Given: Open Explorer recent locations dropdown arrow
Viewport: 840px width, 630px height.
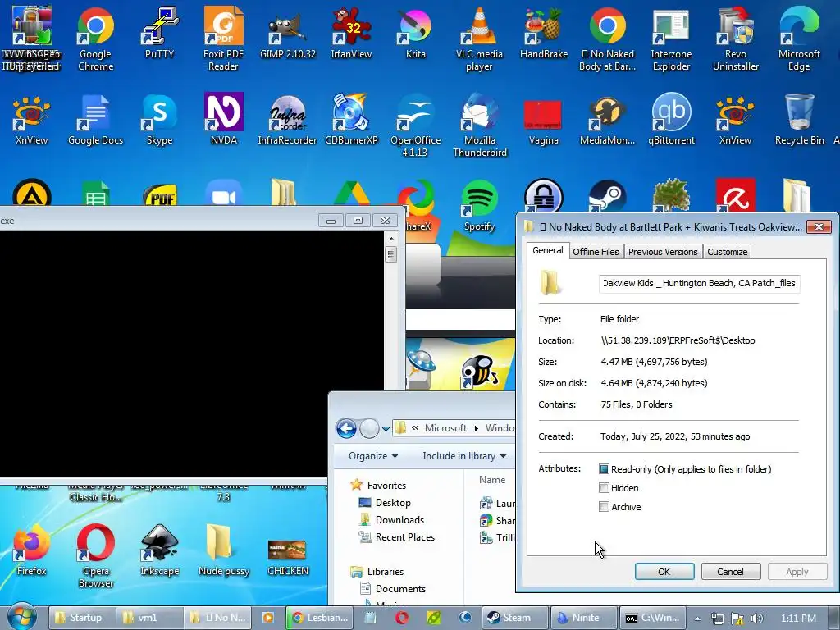Looking at the screenshot, I should tap(386, 428).
